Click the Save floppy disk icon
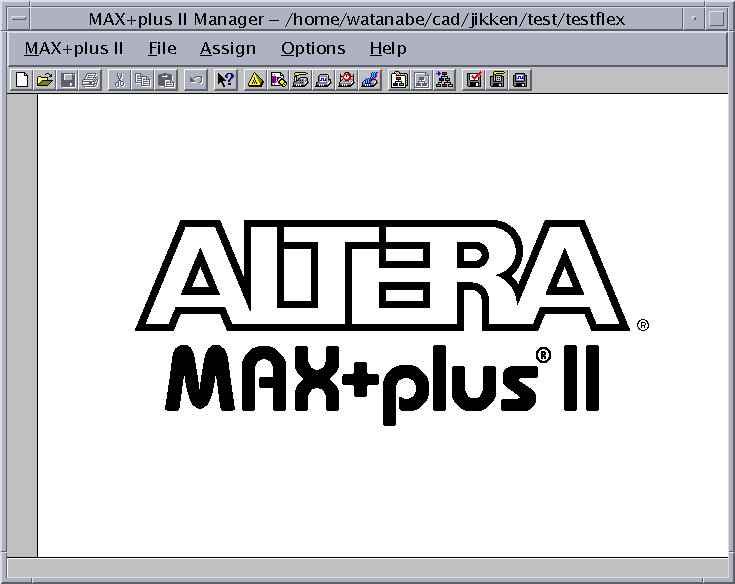Image resolution: width=735 pixels, height=584 pixels. [x=68, y=80]
